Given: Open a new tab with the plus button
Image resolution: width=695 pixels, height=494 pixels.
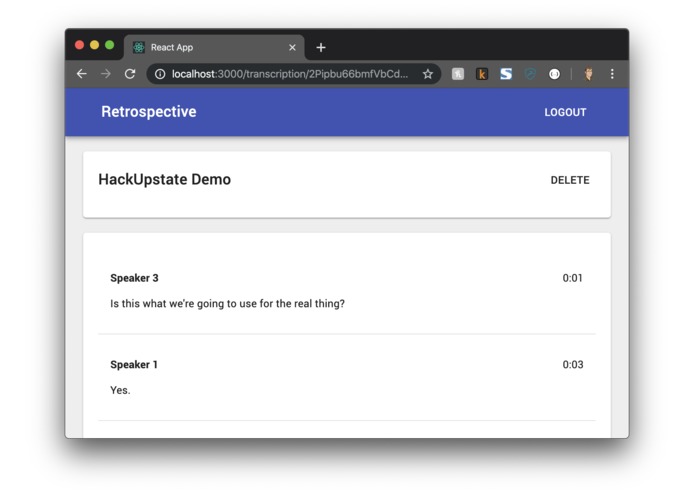Looking at the screenshot, I should (321, 47).
